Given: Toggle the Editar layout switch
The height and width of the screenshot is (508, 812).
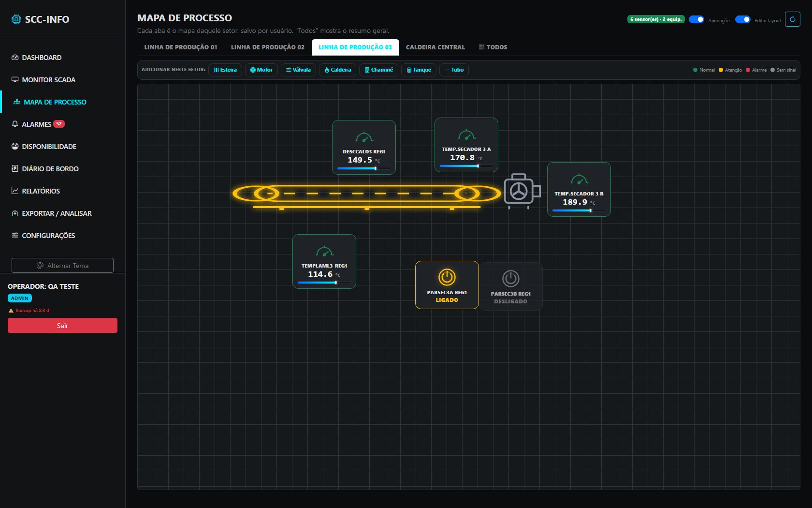Looking at the screenshot, I should 742,19.
